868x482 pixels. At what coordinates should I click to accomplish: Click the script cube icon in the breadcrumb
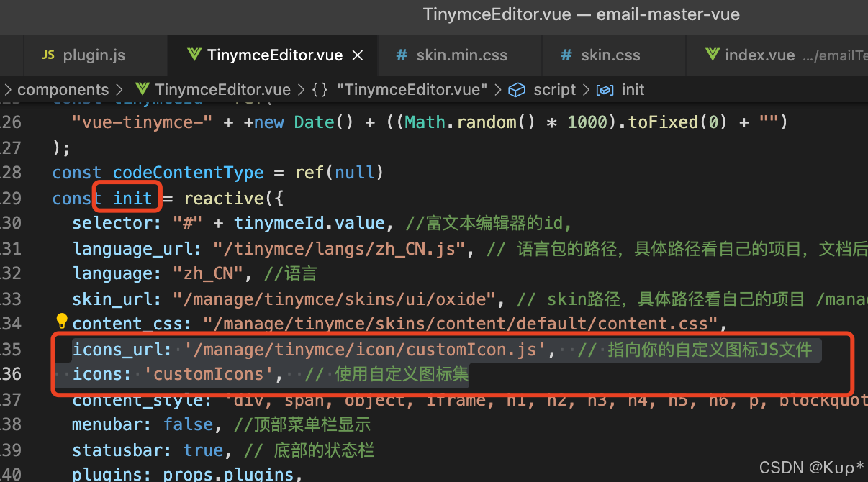[517, 89]
